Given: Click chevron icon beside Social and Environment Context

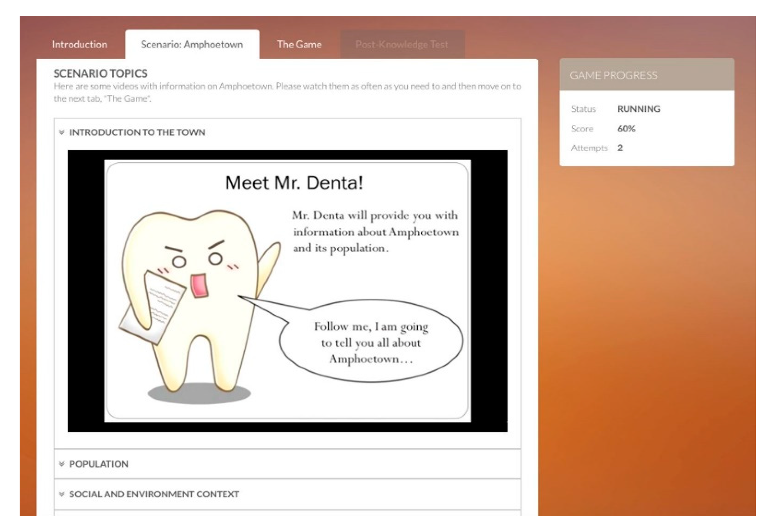Looking at the screenshot, I should (61, 494).
